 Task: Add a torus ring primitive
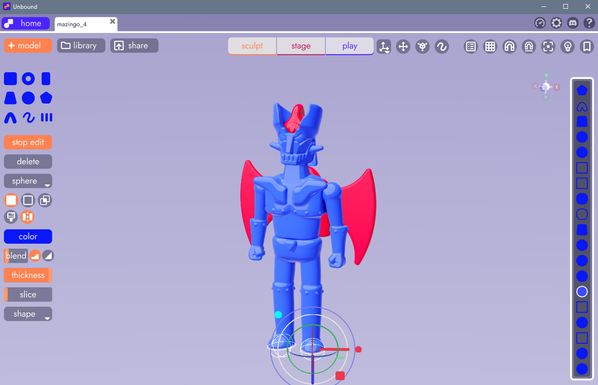pos(28,79)
